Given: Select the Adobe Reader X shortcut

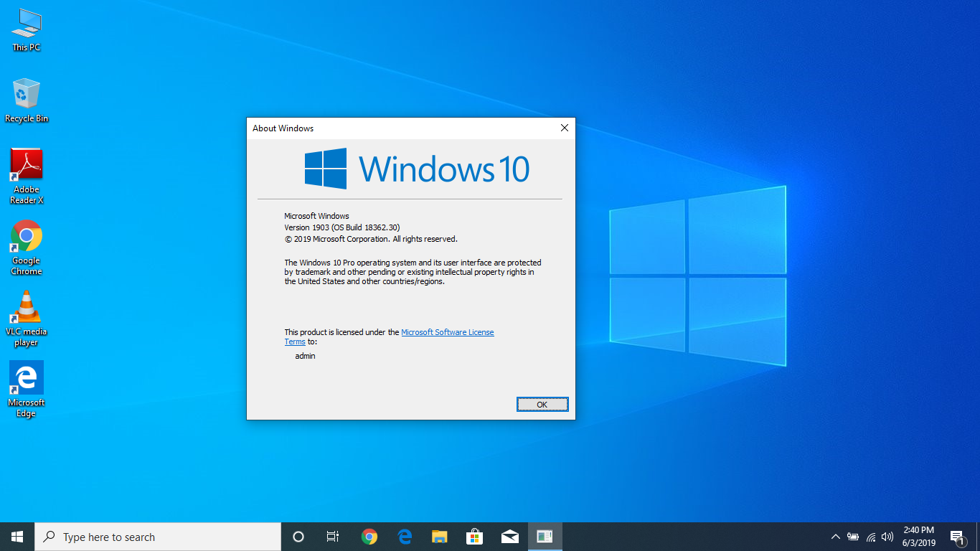Looking at the screenshot, I should (x=27, y=176).
